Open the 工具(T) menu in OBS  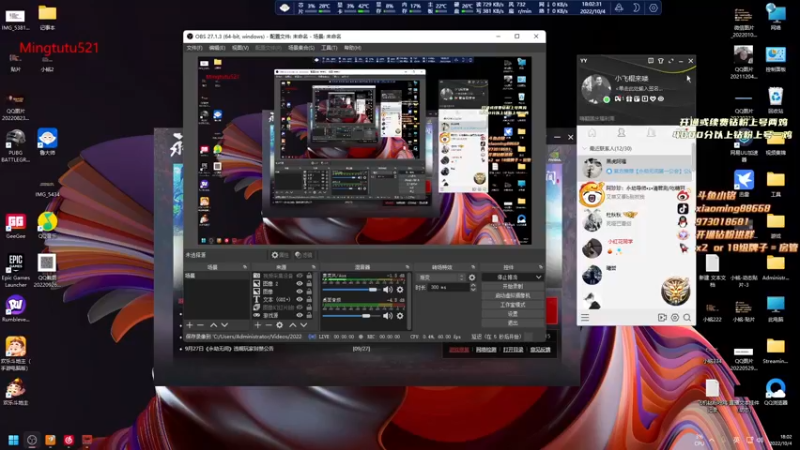pos(329,47)
